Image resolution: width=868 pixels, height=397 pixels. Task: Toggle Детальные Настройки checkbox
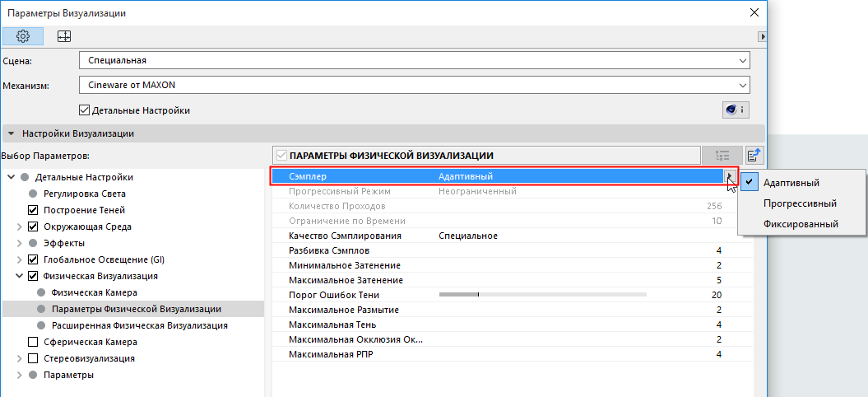(x=84, y=110)
